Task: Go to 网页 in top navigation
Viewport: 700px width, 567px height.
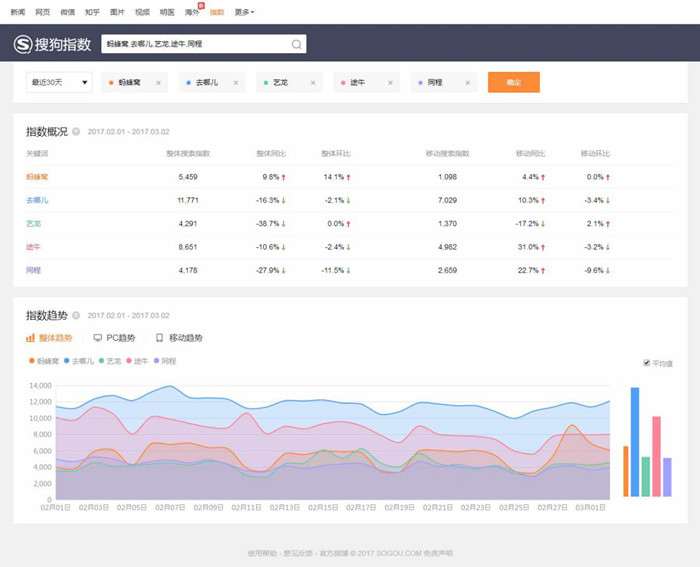Action: (x=43, y=13)
